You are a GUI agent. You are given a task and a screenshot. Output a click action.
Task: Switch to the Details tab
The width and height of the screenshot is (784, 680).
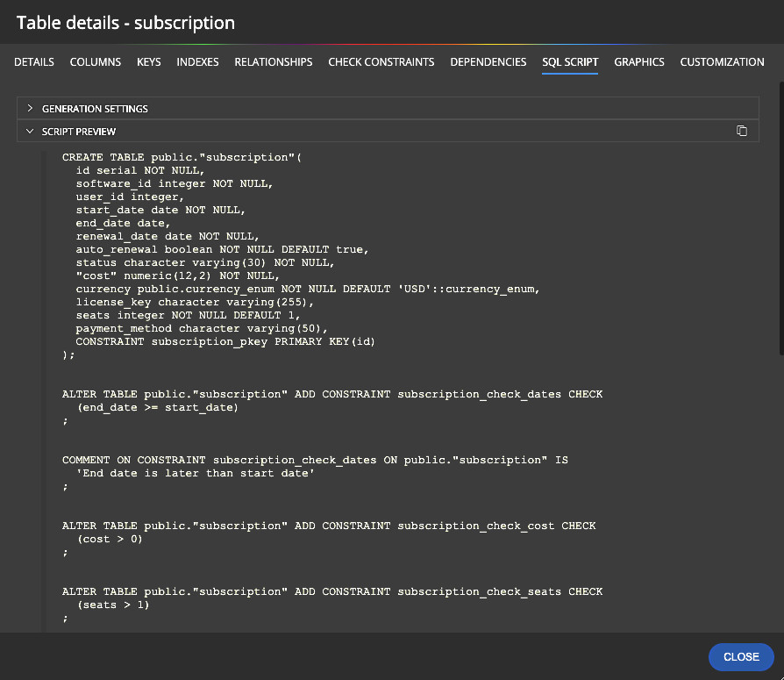tap(33, 62)
